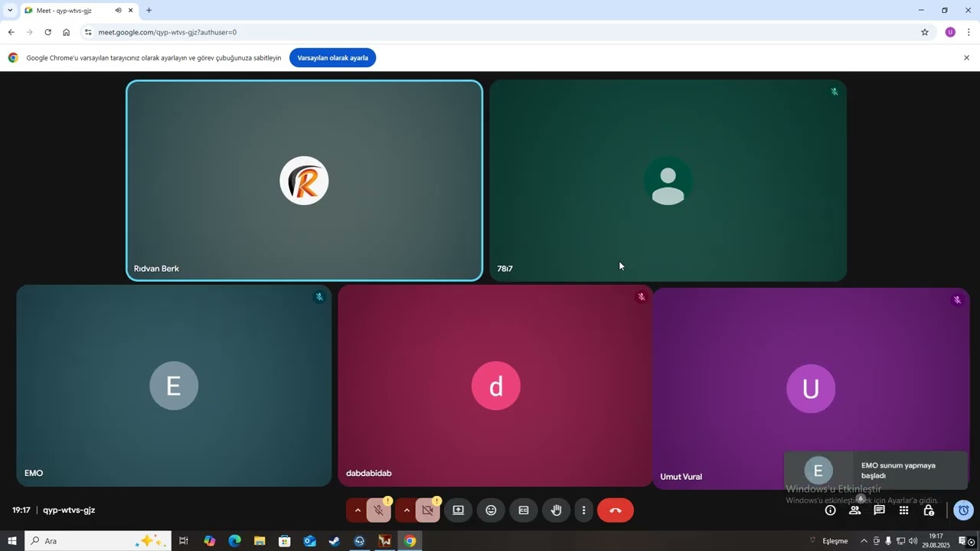Open meeting details info icon
The height and width of the screenshot is (551, 980).
[x=830, y=510]
